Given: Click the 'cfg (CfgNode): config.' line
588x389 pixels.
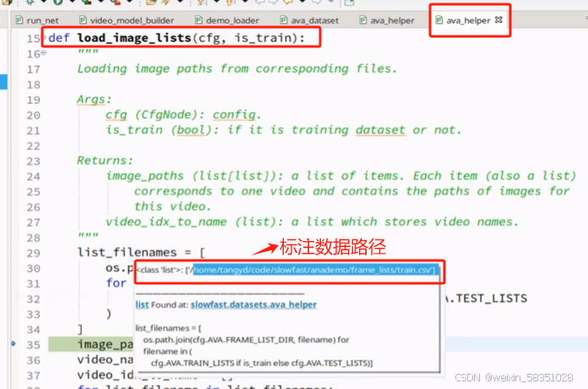Looking at the screenshot, I should 183,115.
